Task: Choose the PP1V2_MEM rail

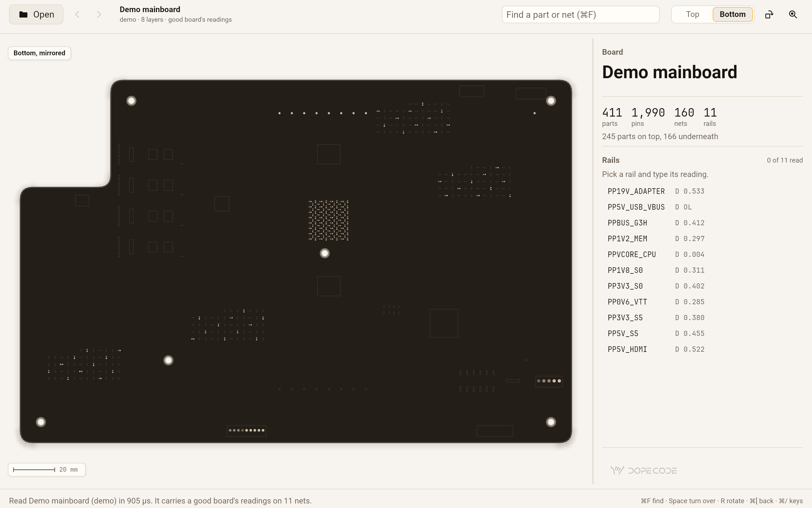Action: 702,238
